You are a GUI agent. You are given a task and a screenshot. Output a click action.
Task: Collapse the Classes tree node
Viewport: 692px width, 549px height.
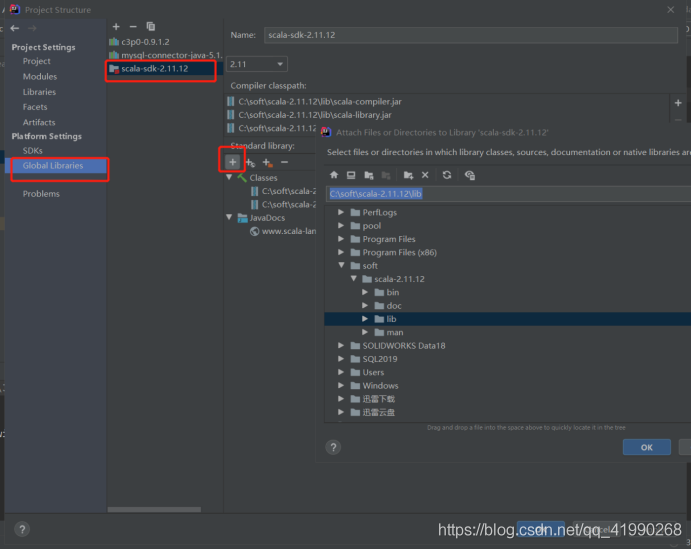(x=229, y=177)
